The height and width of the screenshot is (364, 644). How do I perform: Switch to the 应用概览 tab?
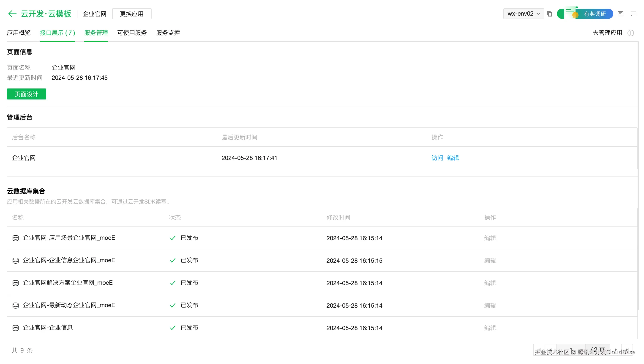coord(19,33)
